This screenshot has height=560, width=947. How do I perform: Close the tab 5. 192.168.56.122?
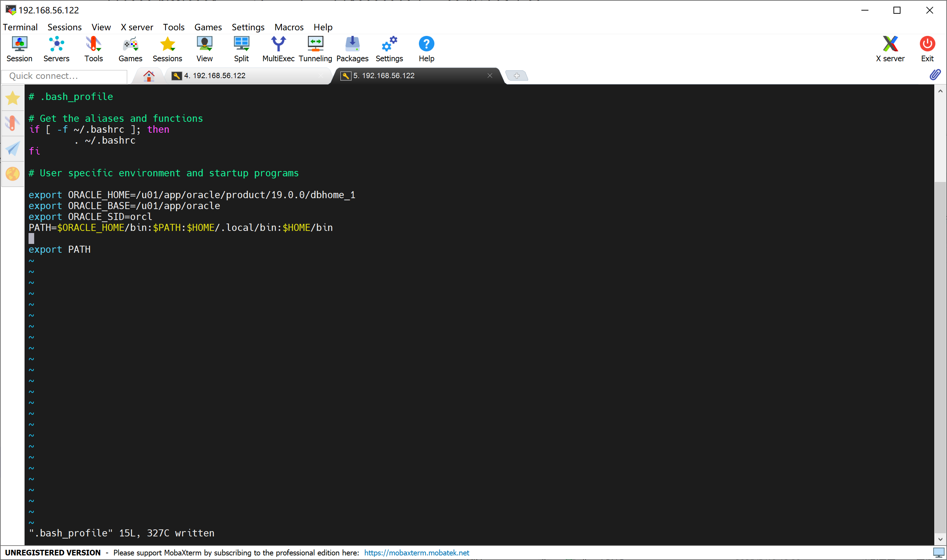pos(489,75)
